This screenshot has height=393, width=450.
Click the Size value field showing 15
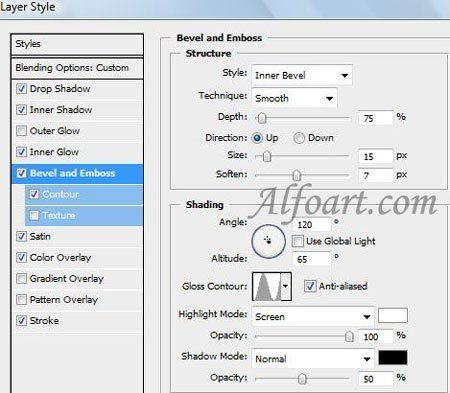pos(376,156)
